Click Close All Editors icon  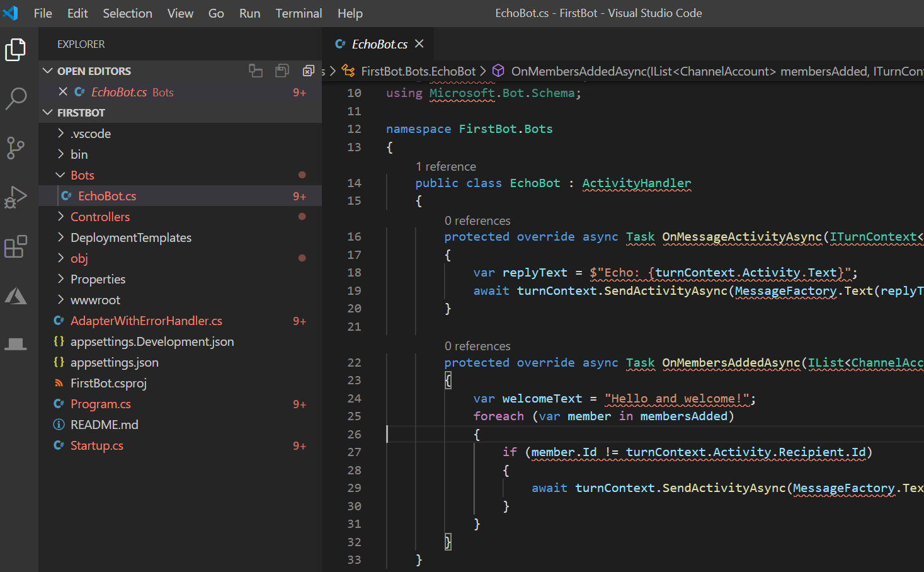point(309,71)
